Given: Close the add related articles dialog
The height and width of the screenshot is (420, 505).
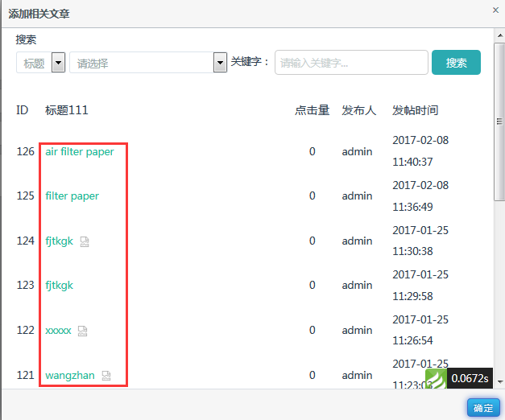Looking at the screenshot, I should click(x=495, y=10).
